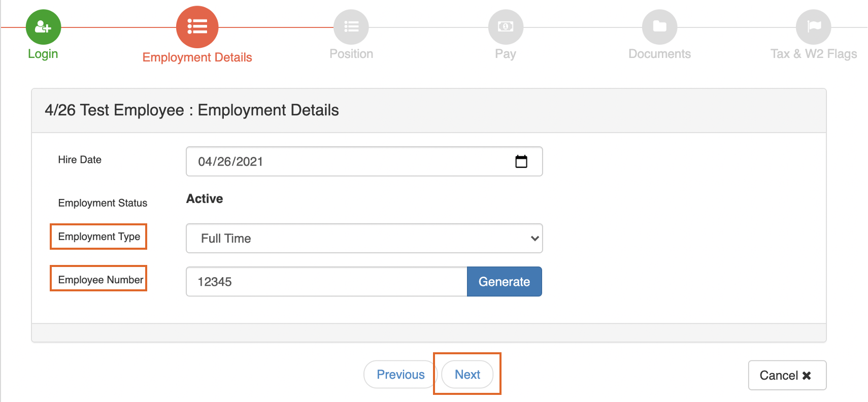
Task: Click the green Login step icon
Action: (43, 26)
